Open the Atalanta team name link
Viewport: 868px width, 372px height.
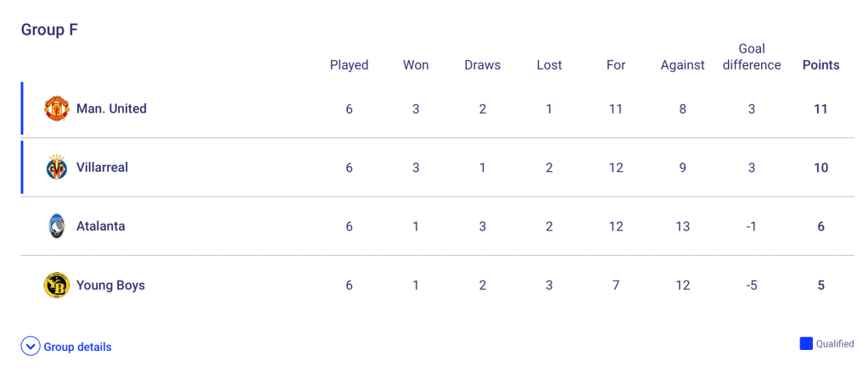point(100,226)
